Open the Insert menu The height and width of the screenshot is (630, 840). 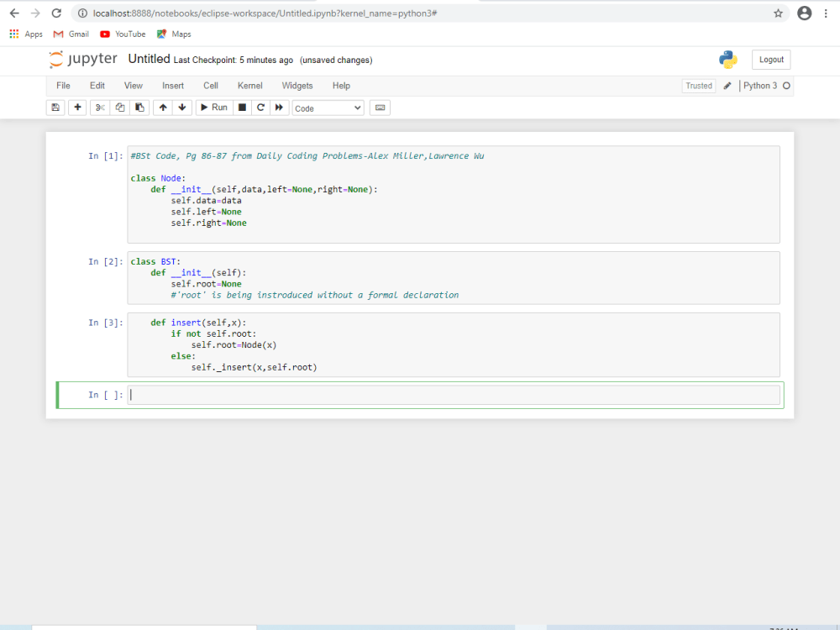click(173, 86)
